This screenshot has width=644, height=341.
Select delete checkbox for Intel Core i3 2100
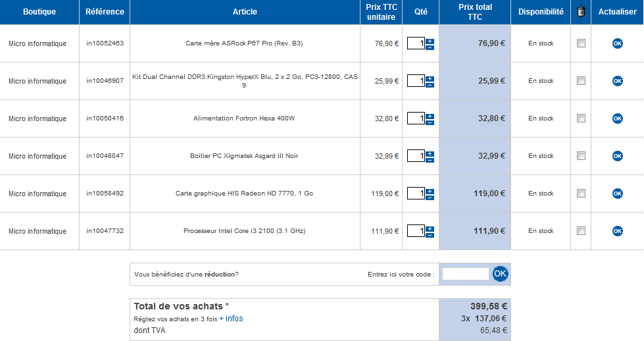(580, 231)
